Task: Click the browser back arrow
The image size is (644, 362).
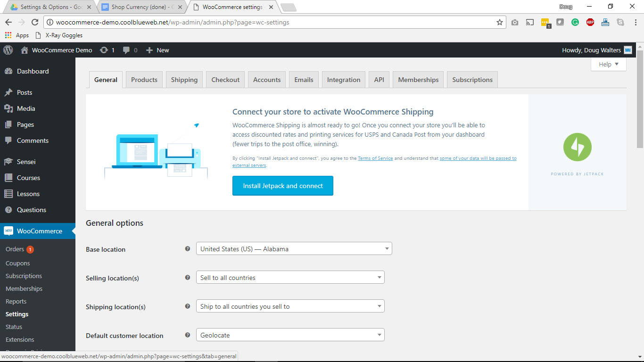Action: pyautogui.click(x=8, y=22)
